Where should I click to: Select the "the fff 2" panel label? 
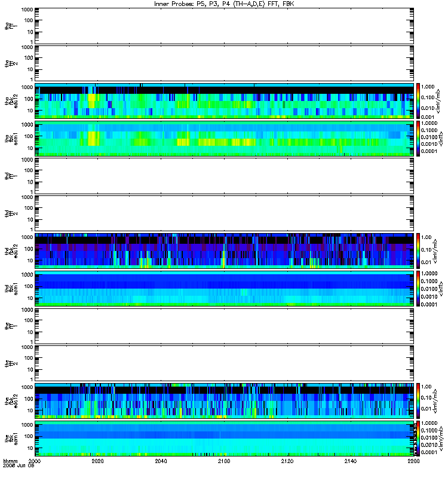[x=11, y=363]
